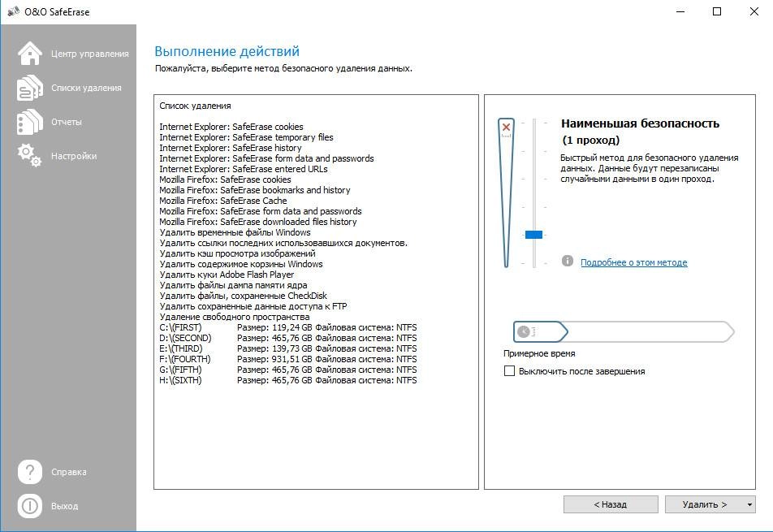Select 'Удалить файлы, сохраненные CheckDisk' entry

click(243, 296)
